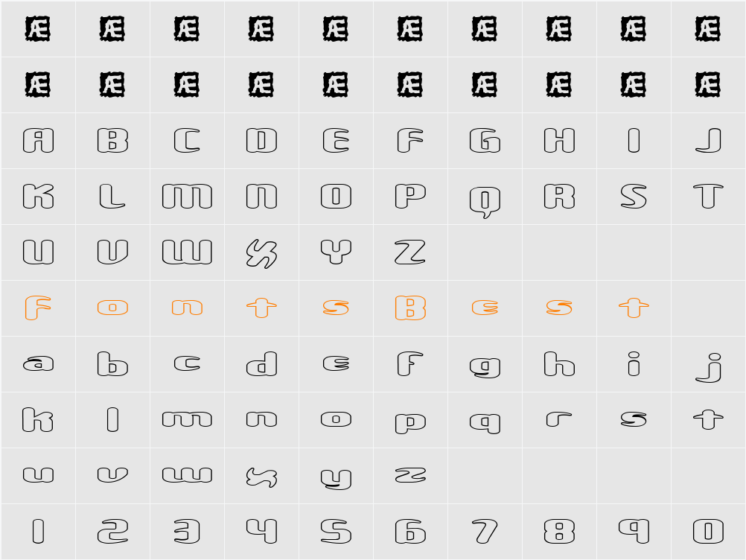Select the uppercase J glyph cell
This screenshot has width=746, height=560.
click(x=709, y=141)
